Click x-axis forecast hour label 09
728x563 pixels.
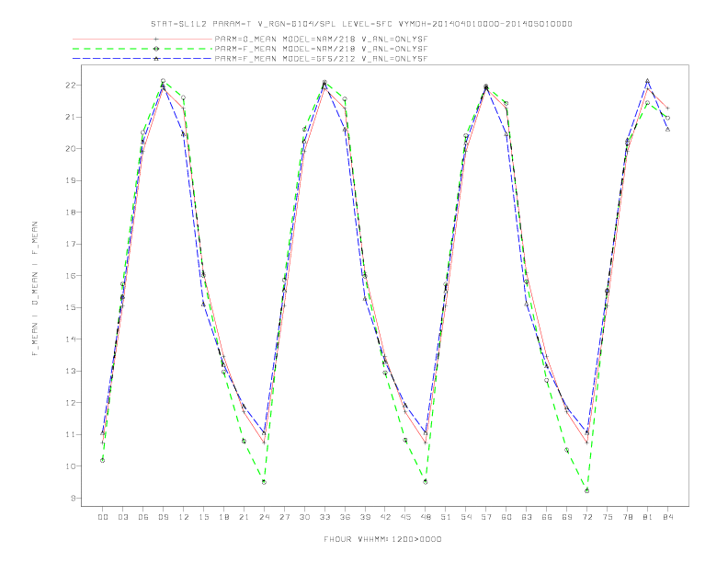point(163,517)
